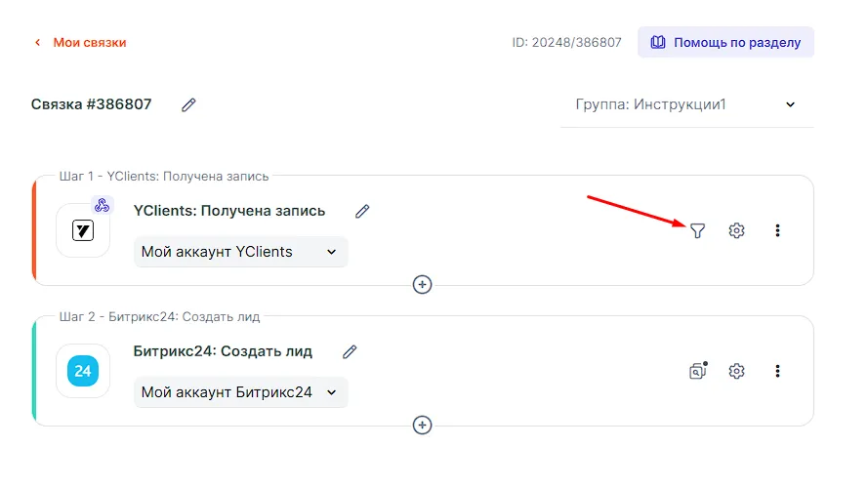Add step below YClients with plus button
The image size is (868, 488).
tap(422, 284)
